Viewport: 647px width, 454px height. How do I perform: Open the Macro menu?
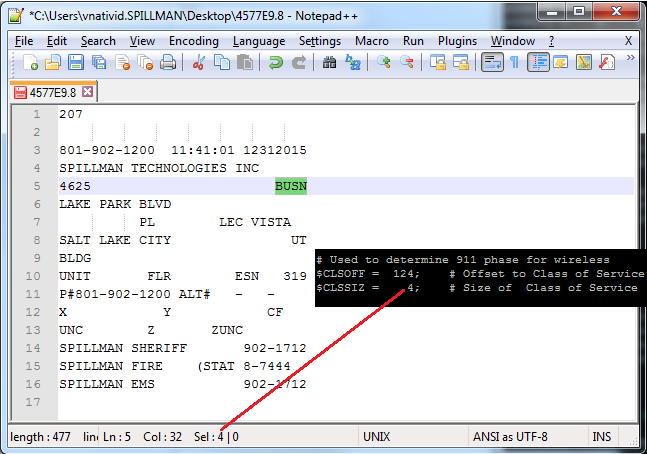(372, 41)
